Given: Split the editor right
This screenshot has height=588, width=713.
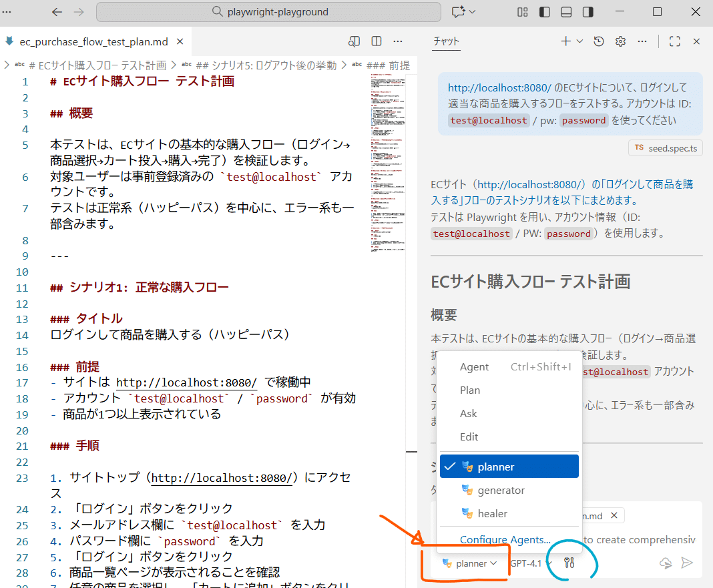Looking at the screenshot, I should [377, 41].
